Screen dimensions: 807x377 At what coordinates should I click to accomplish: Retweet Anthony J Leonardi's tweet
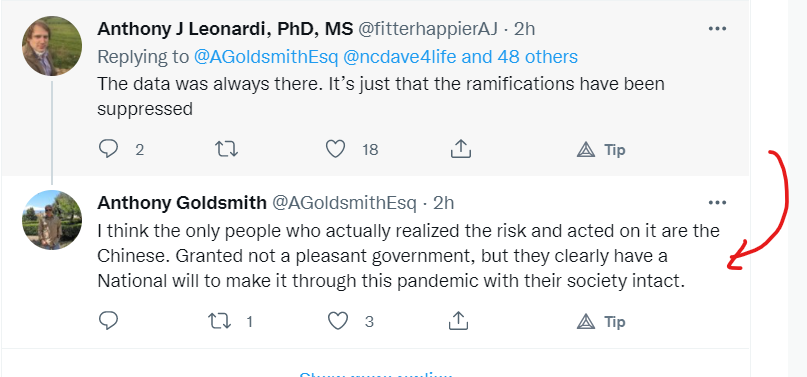click(226, 149)
